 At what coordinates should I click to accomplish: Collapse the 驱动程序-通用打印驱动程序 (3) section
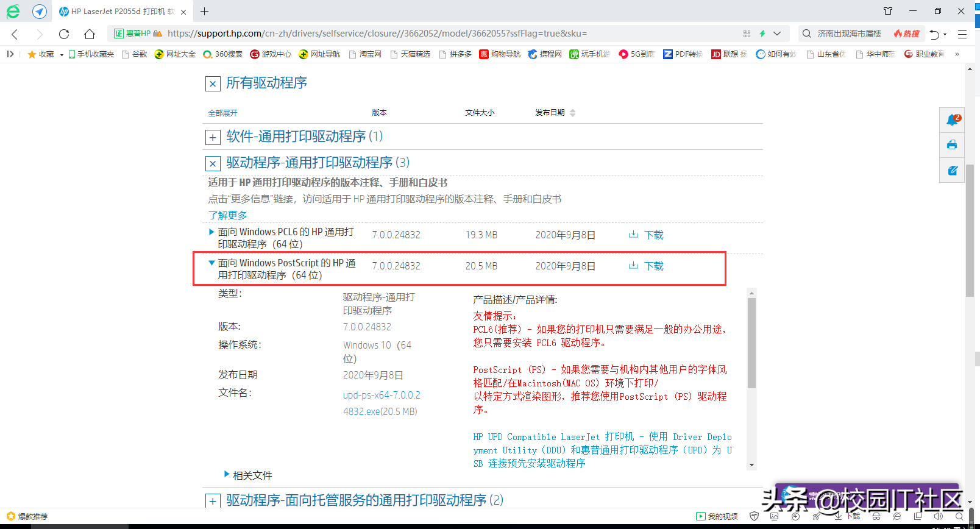coord(213,163)
